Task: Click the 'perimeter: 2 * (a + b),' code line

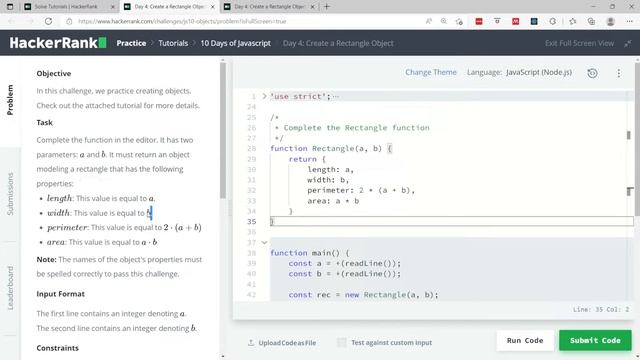Action: click(x=361, y=190)
